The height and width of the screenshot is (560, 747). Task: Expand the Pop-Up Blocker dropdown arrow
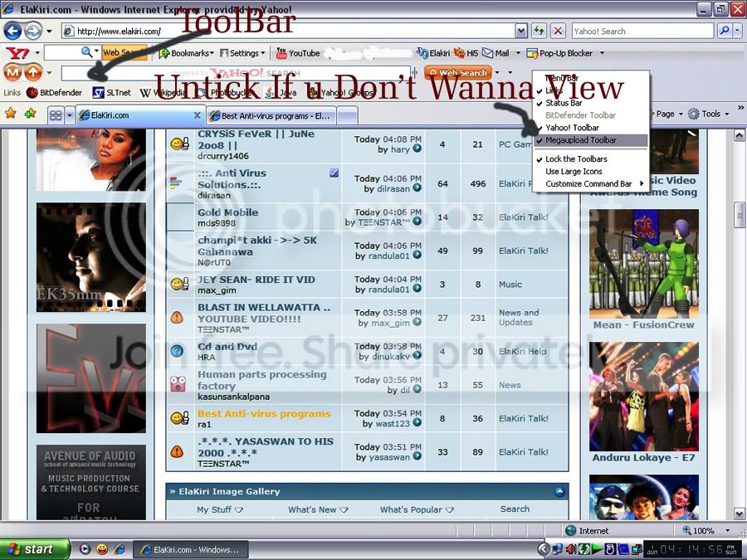coord(602,53)
